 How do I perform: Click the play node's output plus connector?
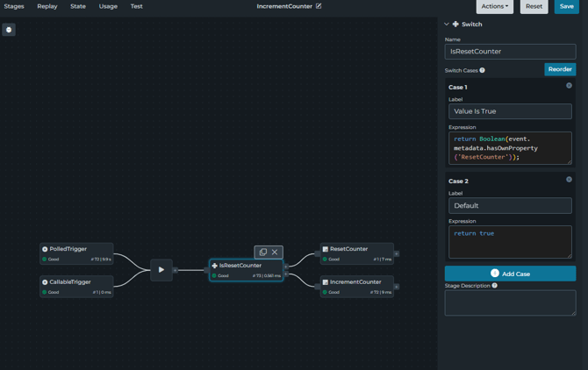(x=176, y=270)
